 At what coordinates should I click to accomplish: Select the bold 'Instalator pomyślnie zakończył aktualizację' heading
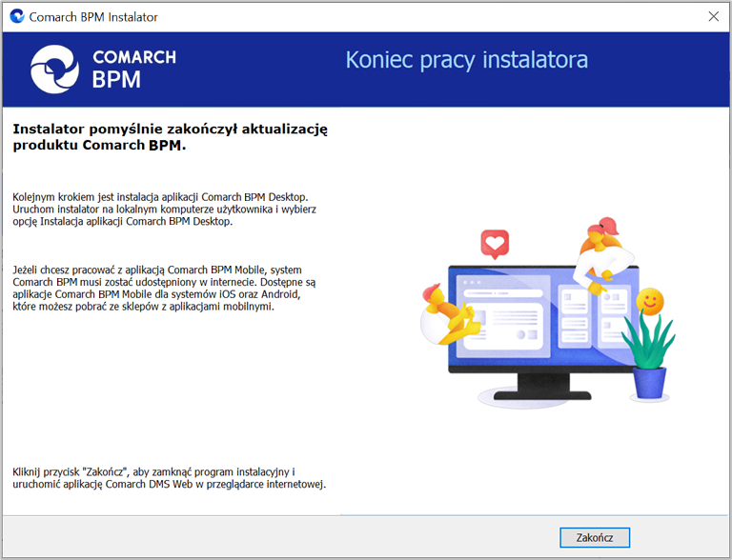pos(170,137)
